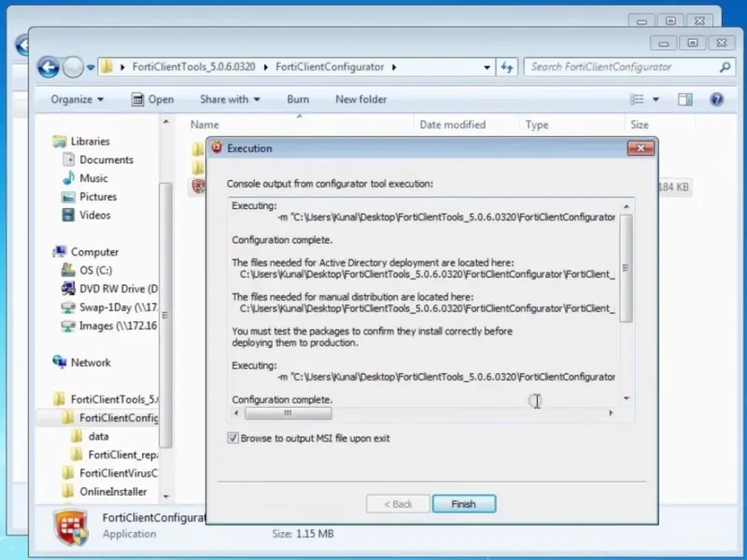This screenshot has height=560, width=747.
Task: Sort by Size column header
Action: [x=640, y=125]
